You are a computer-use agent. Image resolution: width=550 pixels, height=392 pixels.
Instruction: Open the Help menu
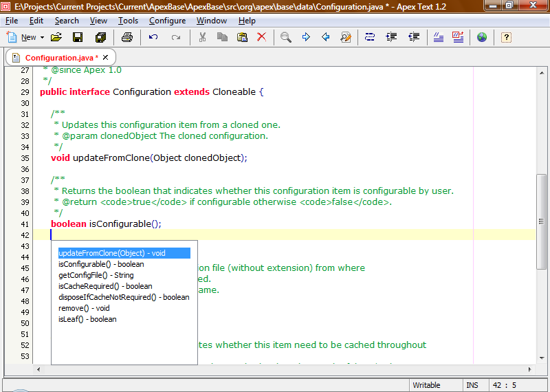pyautogui.click(x=247, y=21)
